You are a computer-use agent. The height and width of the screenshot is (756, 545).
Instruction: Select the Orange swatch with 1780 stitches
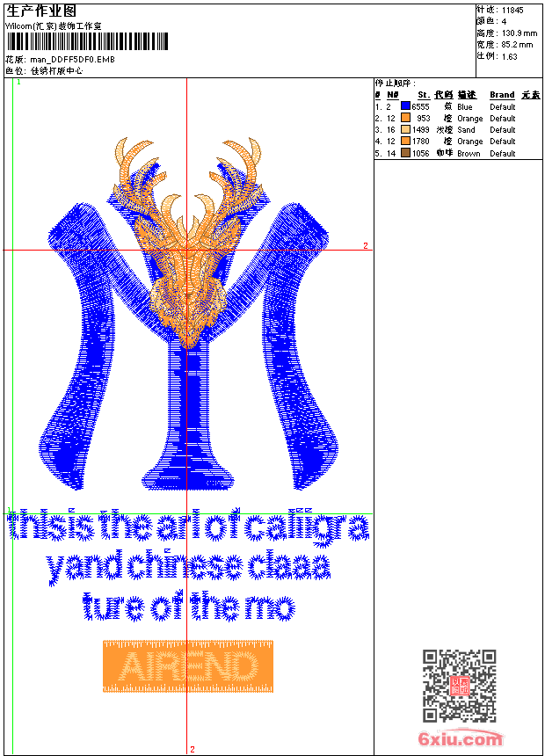pos(405,141)
